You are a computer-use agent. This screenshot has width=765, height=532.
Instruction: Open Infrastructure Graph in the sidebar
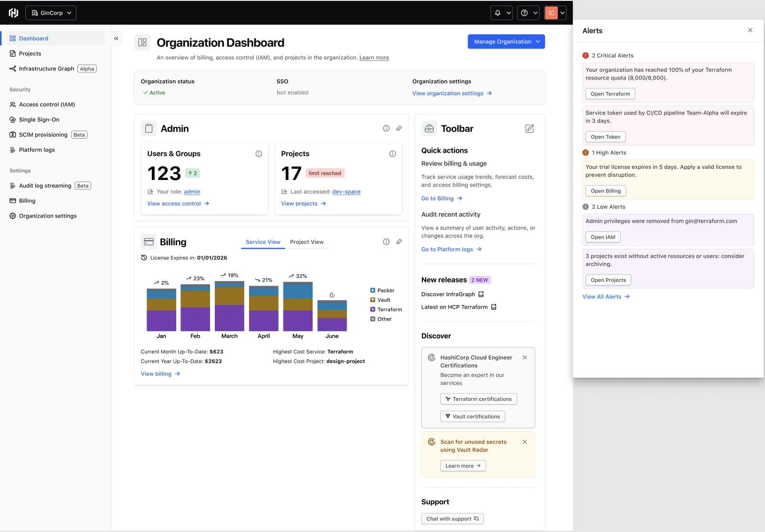53,69
